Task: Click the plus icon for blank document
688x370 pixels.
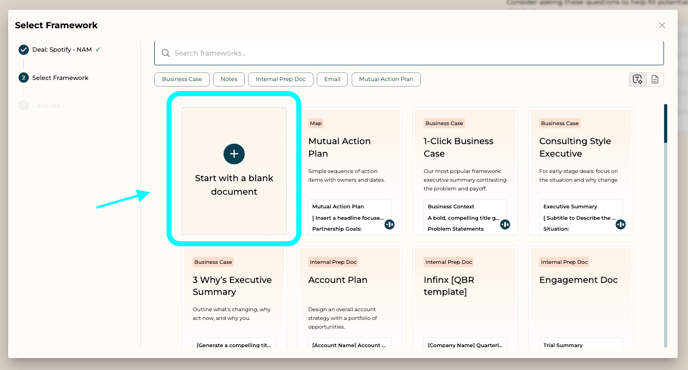Action: [234, 154]
